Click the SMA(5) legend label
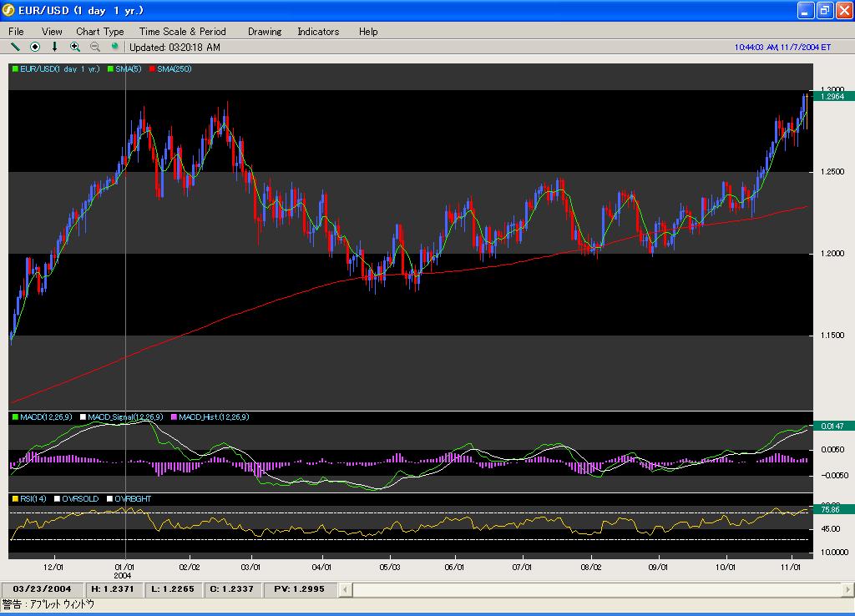Viewport: 855px width, 616px height. click(x=129, y=68)
